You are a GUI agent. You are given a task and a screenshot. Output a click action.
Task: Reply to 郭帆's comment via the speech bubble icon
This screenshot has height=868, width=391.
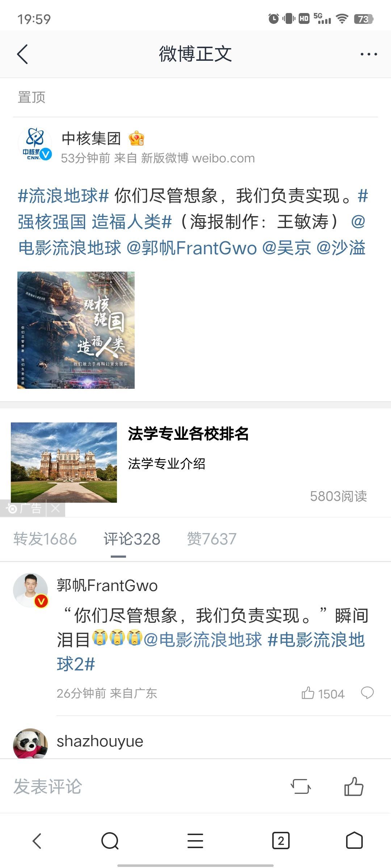(367, 693)
